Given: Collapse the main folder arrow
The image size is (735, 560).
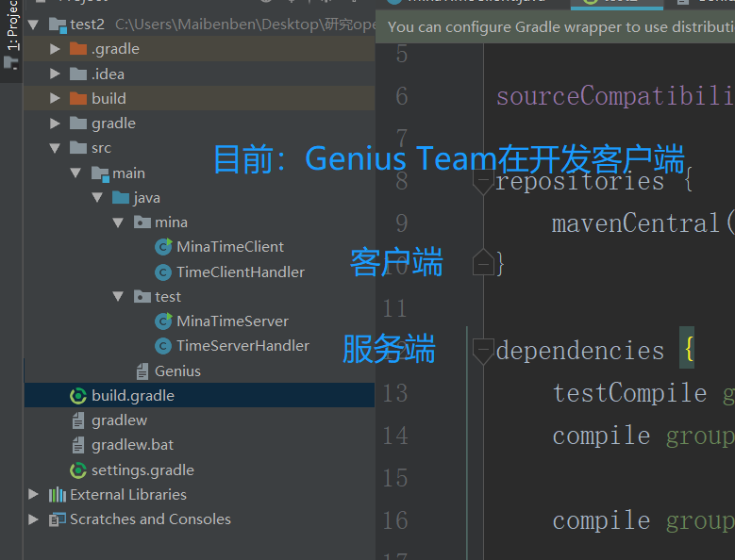Looking at the screenshot, I should pos(75,173).
